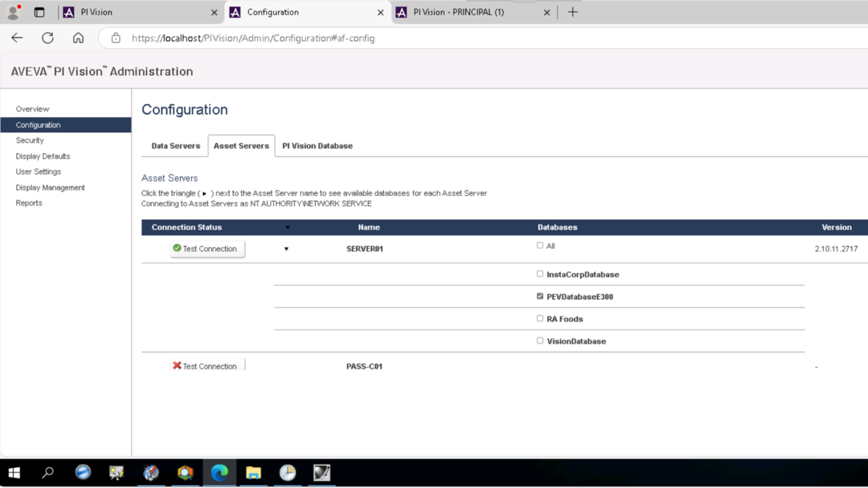The image size is (868, 488).
Task: Click the browser refresh icon
Action: coord(48,38)
